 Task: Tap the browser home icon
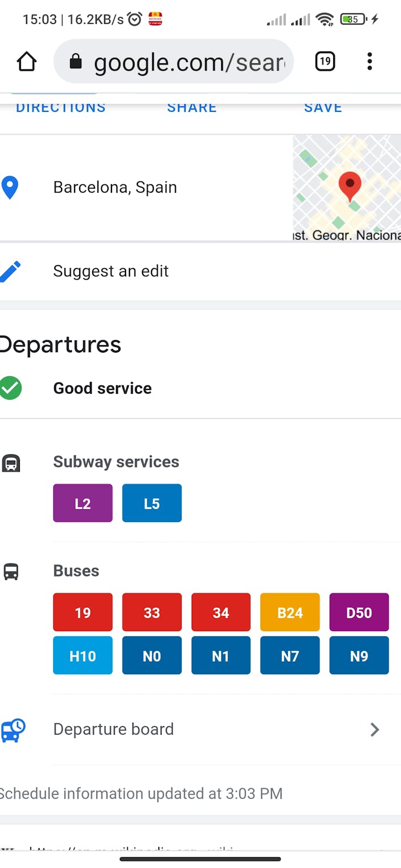pyautogui.click(x=27, y=62)
